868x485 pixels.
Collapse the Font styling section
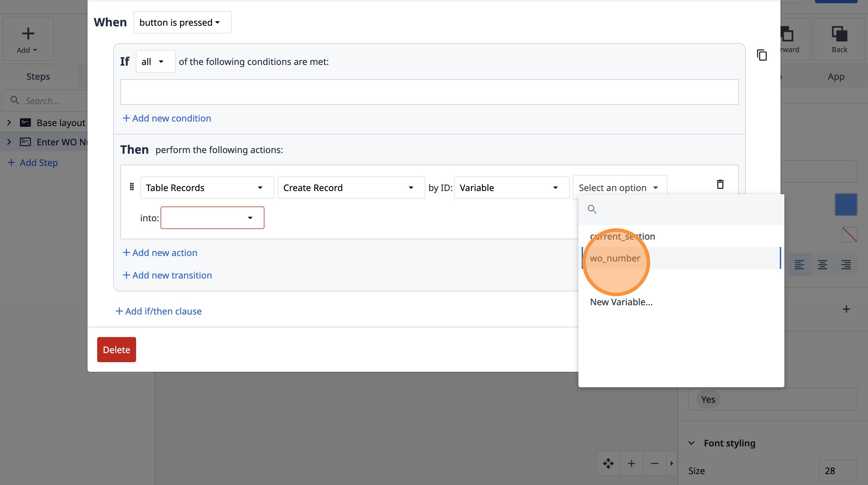coord(691,443)
